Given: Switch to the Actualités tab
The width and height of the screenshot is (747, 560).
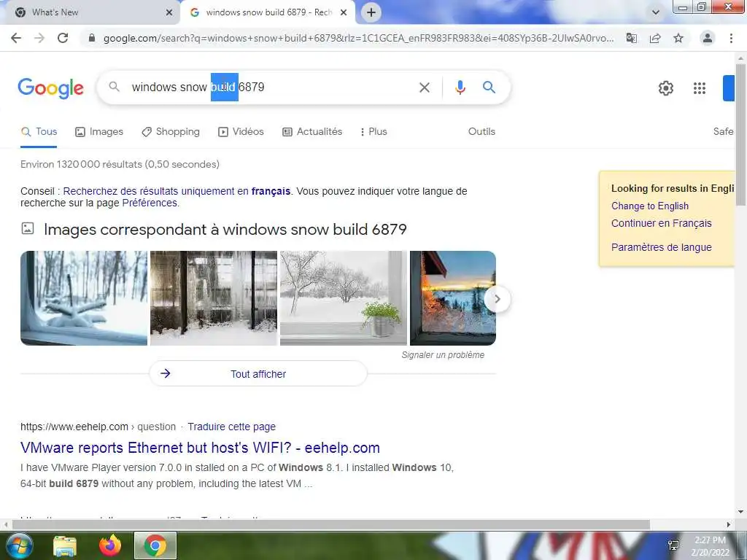Looking at the screenshot, I should coord(312,132).
